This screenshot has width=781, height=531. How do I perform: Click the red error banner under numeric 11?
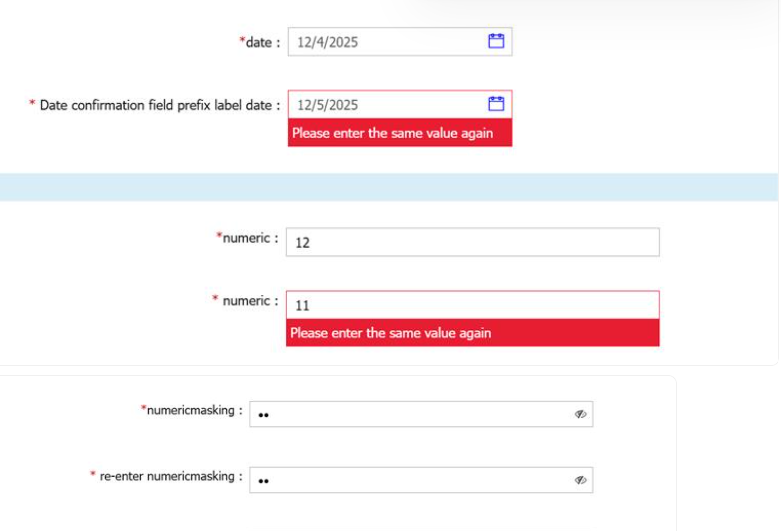point(472,333)
